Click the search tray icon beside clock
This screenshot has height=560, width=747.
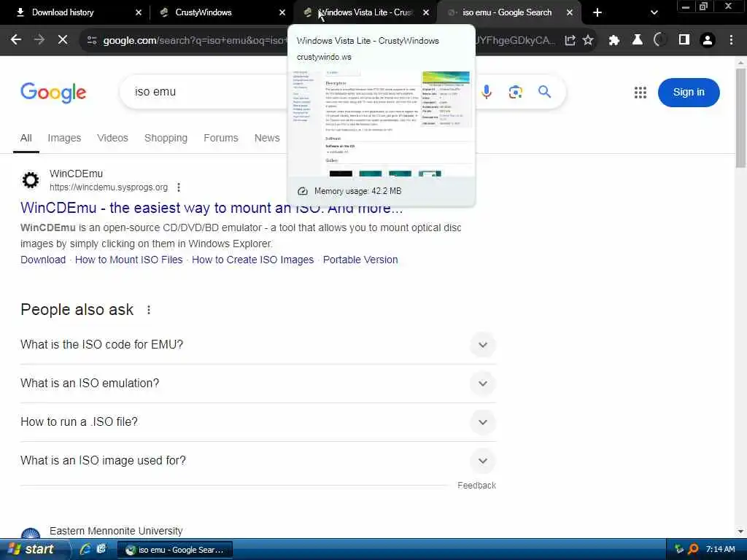(x=693, y=550)
